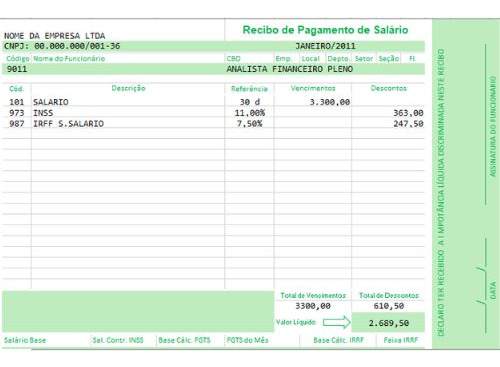Screen dimensions: 500x367
Task: Click company name 'NOME DA EMPRESA LTDA'
Action: pos(55,36)
